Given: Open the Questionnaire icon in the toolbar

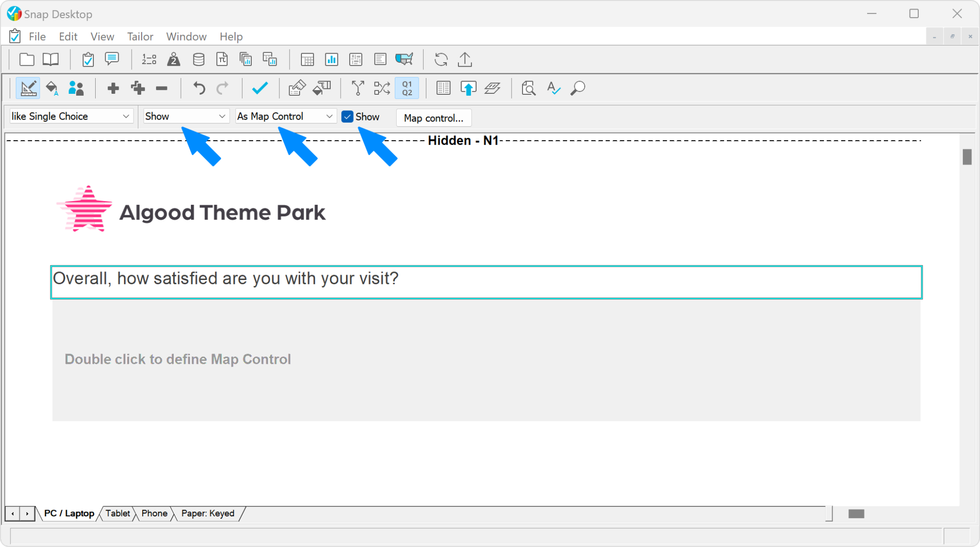Looking at the screenshot, I should [88, 59].
